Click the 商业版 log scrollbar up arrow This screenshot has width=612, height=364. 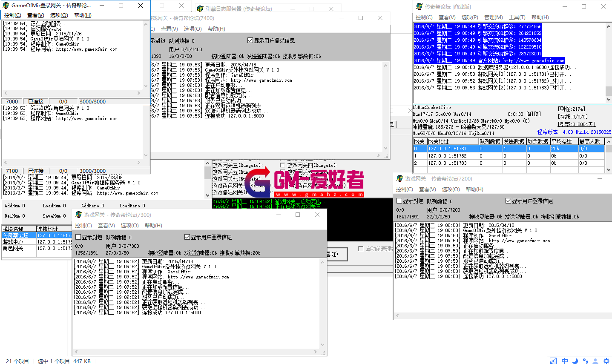click(x=609, y=26)
